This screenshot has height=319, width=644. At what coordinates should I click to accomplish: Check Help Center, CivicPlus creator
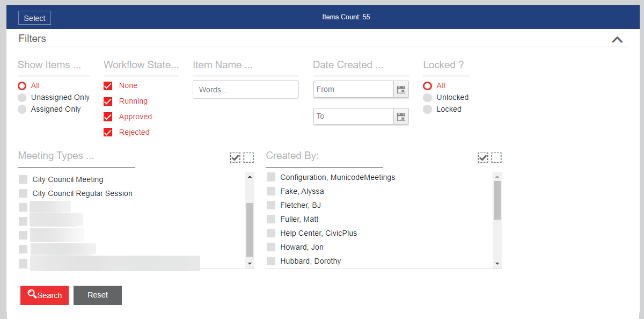(271, 233)
